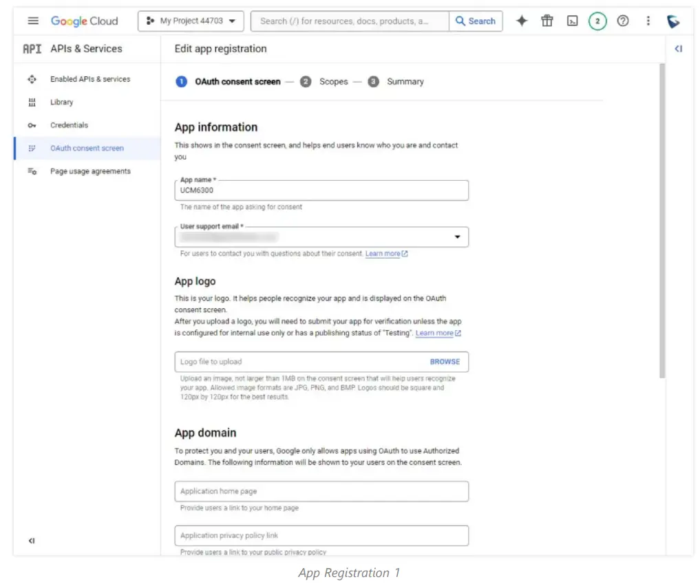The height and width of the screenshot is (588, 700).
Task: Click the Page usage agreements settings icon
Action: [32, 171]
